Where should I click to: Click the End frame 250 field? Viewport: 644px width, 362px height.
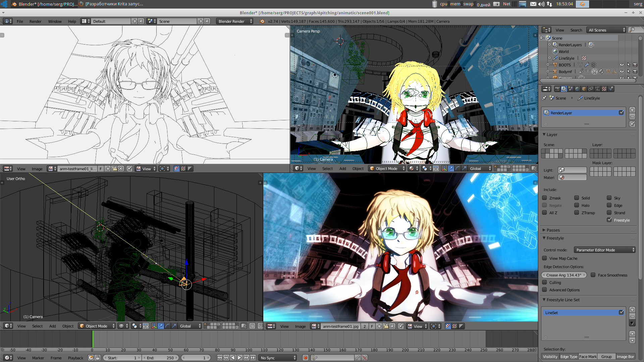tap(160, 358)
